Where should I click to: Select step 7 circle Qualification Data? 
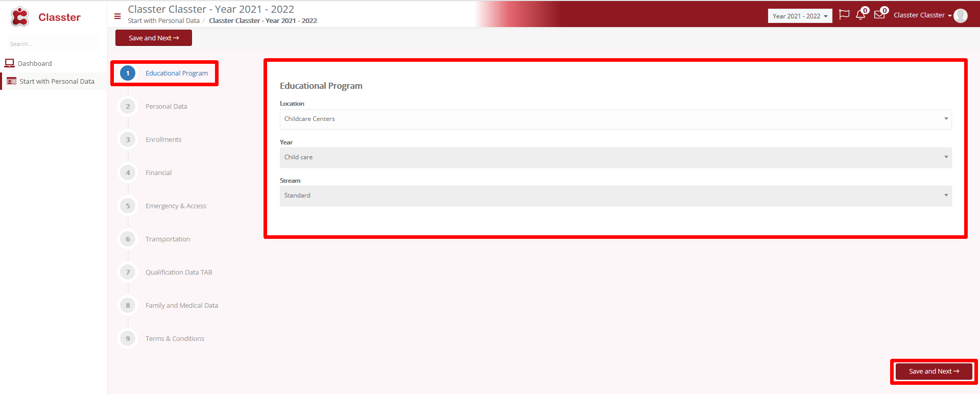128,272
